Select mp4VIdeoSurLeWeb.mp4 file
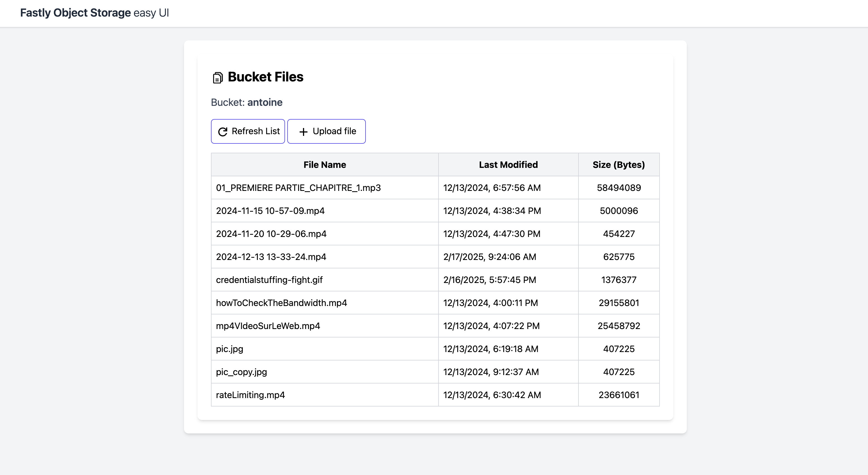Viewport: 868px width, 475px height. [268, 326]
